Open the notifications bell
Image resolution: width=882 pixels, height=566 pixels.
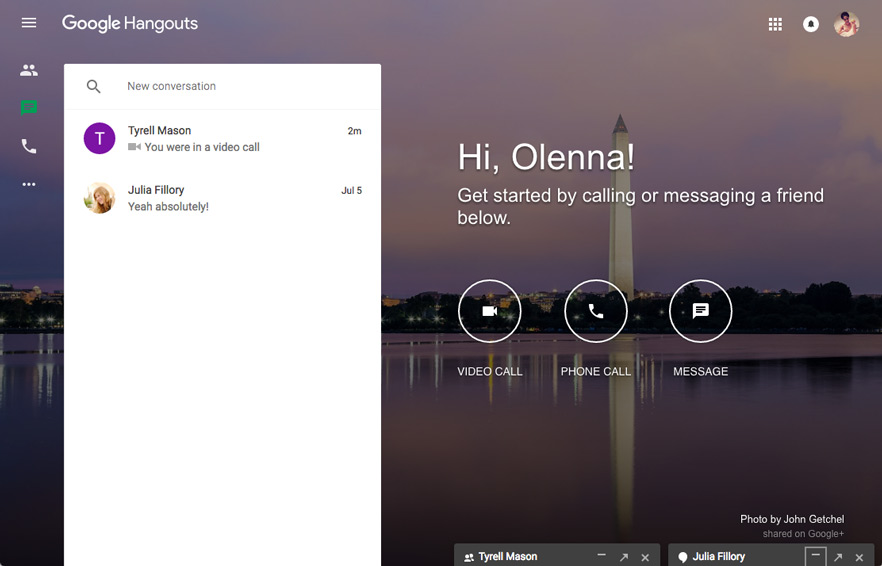point(811,24)
